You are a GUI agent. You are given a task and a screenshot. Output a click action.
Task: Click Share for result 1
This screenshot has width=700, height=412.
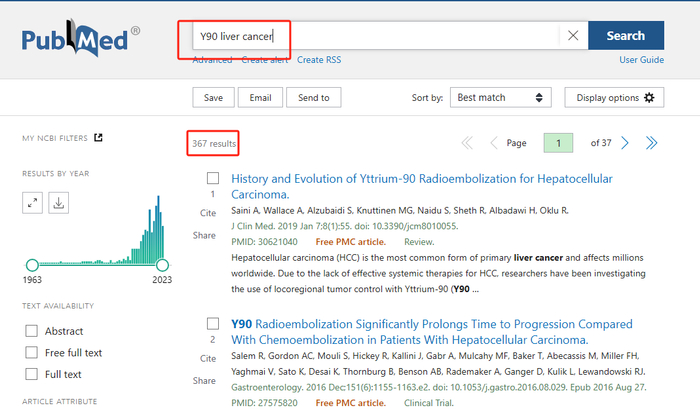pos(204,235)
